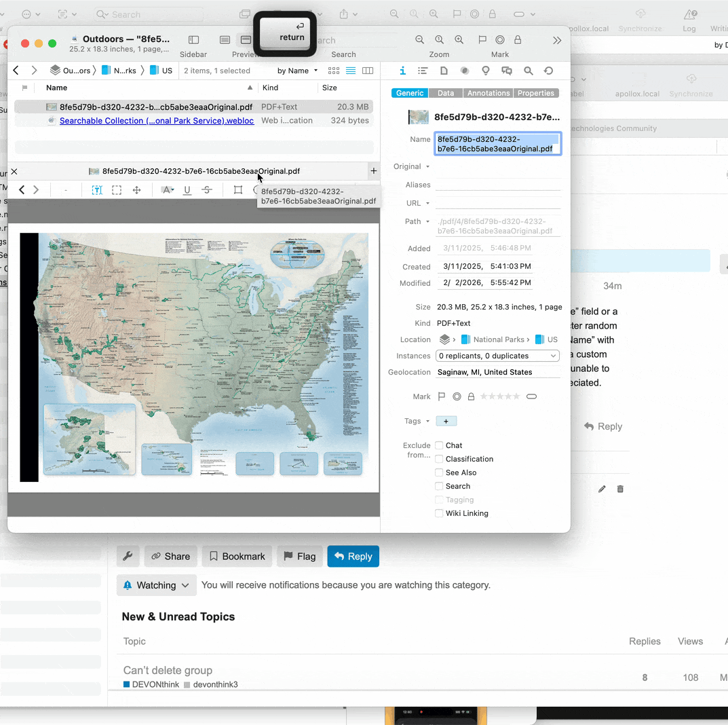Open the Searchable Collection webloc item
Screen dimensions: 728x725
pos(156,121)
